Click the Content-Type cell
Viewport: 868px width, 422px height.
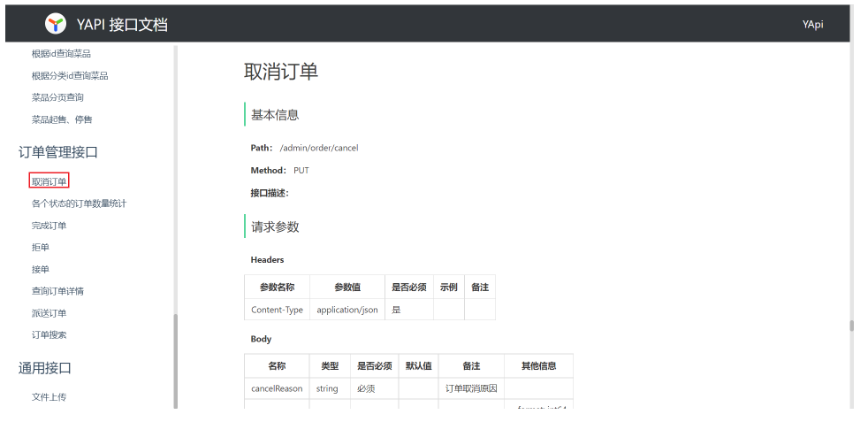pyautogui.click(x=277, y=310)
